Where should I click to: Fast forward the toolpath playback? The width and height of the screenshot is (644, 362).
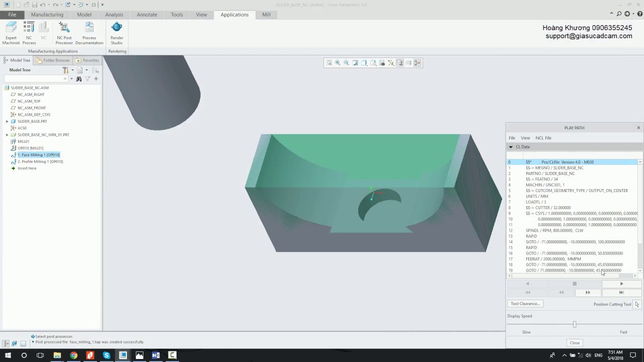point(588,293)
